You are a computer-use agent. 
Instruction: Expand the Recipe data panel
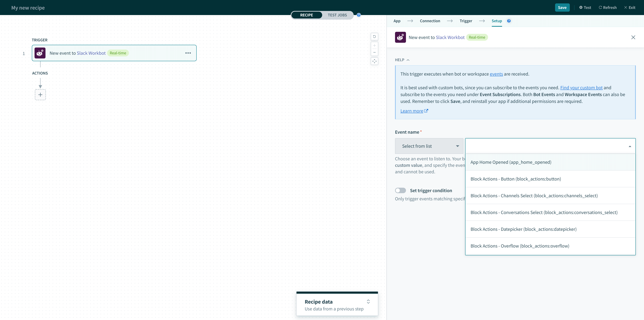click(x=368, y=302)
